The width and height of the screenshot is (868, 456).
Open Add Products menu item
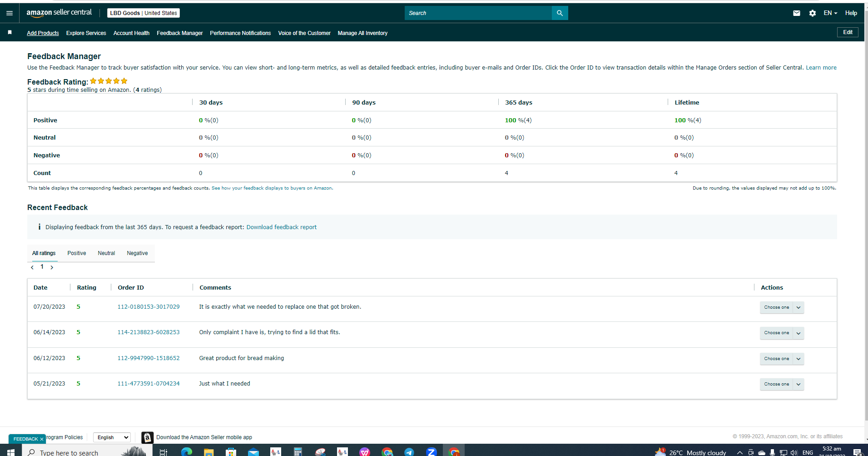[43, 33]
